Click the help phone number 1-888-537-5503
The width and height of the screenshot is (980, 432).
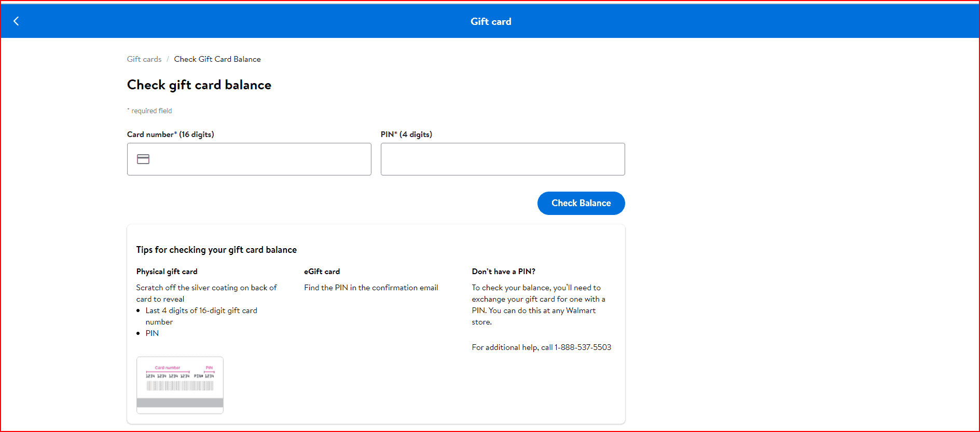pos(583,347)
